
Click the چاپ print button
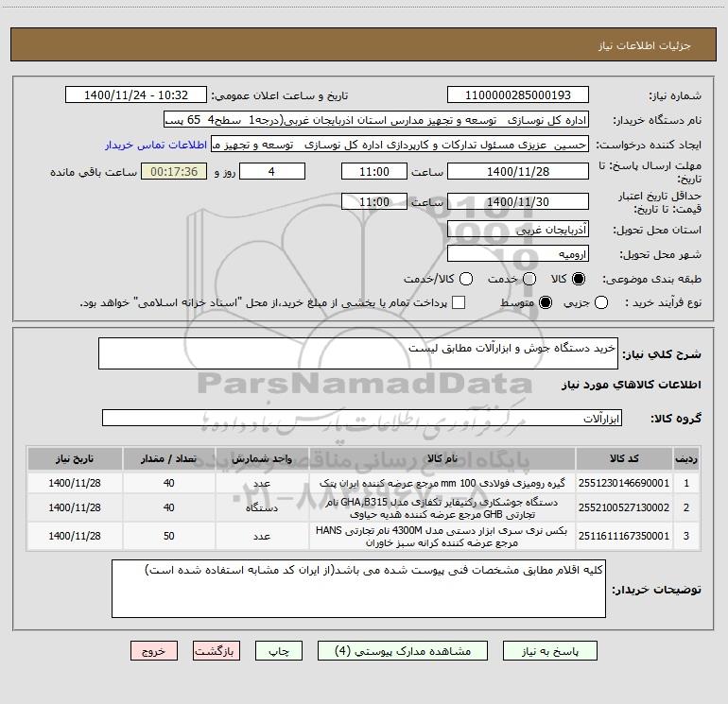point(279,651)
